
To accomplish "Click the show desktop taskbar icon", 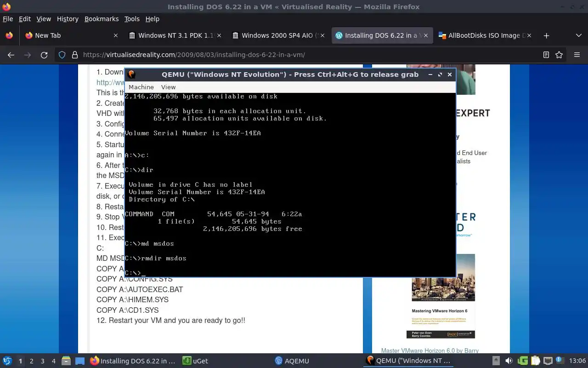I will (79, 361).
